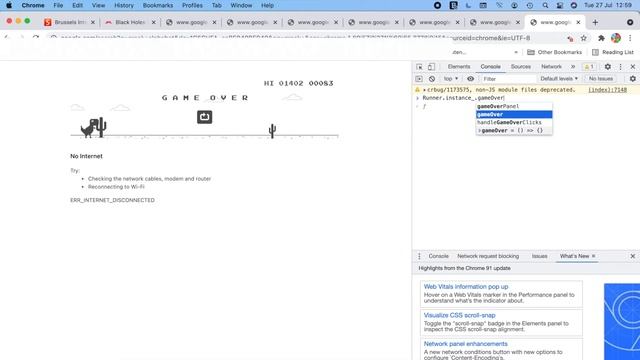Close the Black Holes tab

pyautogui.click(x=153, y=22)
